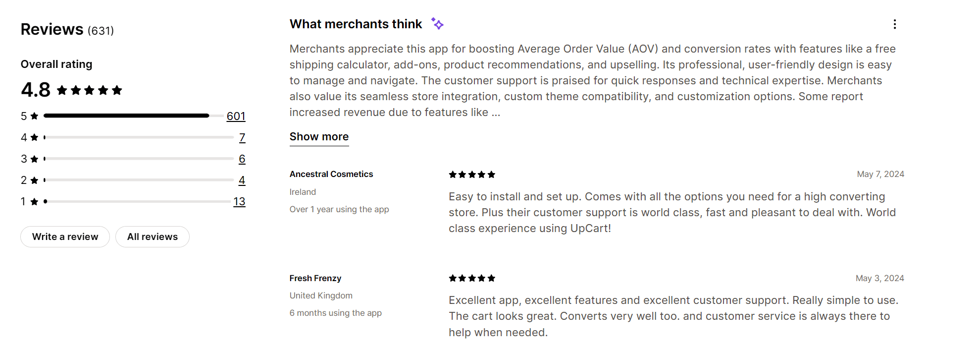Click Write a review
The height and width of the screenshot is (355, 980).
(65, 237)
